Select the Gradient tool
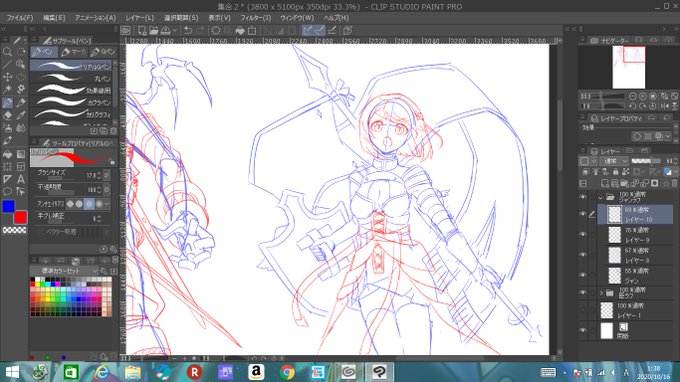The width and height of the screenshot is (680, 382). [21, 154]
